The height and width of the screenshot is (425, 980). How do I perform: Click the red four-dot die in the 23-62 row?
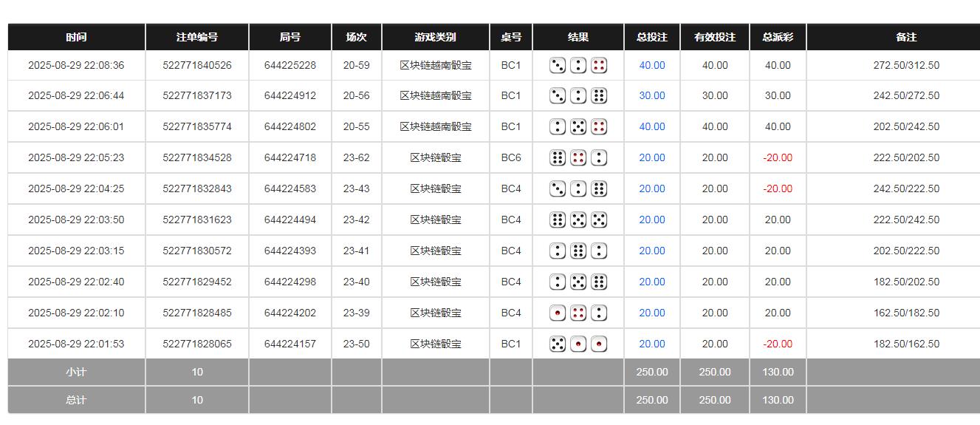(578, 158)
